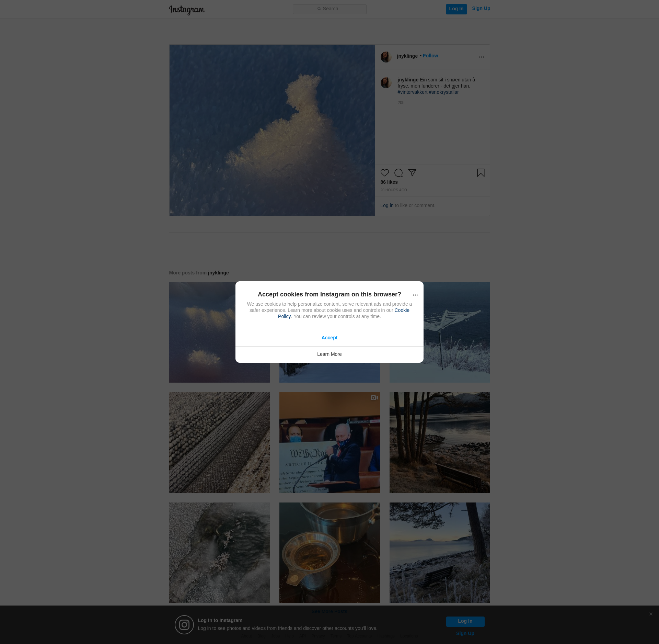Open the #vintervakkert hashtag
This screenshot has width=659, height=644.
point(412,92)
